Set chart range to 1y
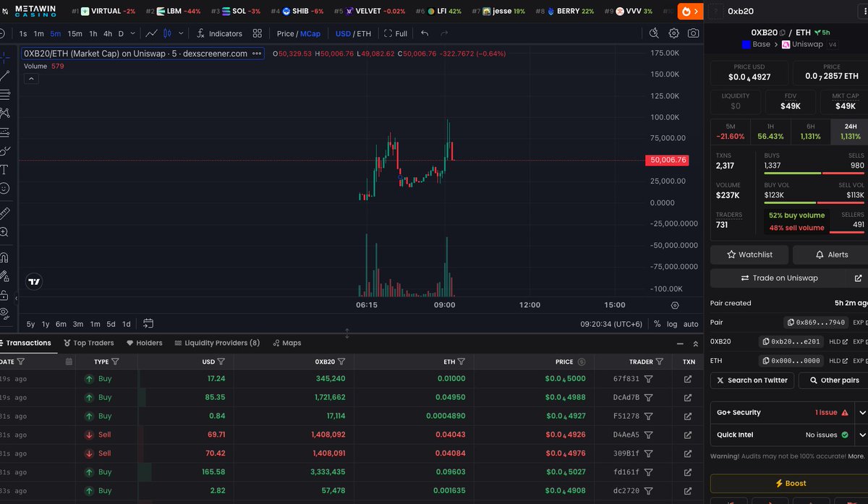This screenshot has height=504, width=868. (x=46, y=324)
